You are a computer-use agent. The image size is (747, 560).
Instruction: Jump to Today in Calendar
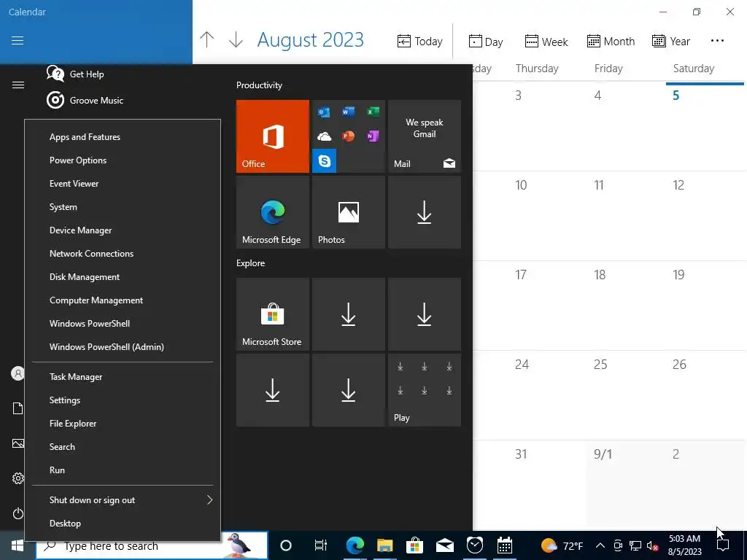pos(419,42)
